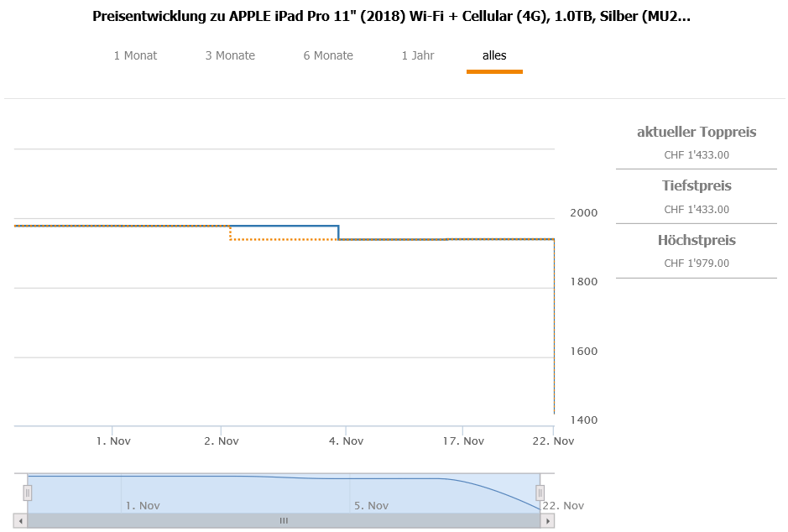This screenshot has height=532, width=788.
Task: Show the 6 Monate price history
Action: [x=328, y=55]
